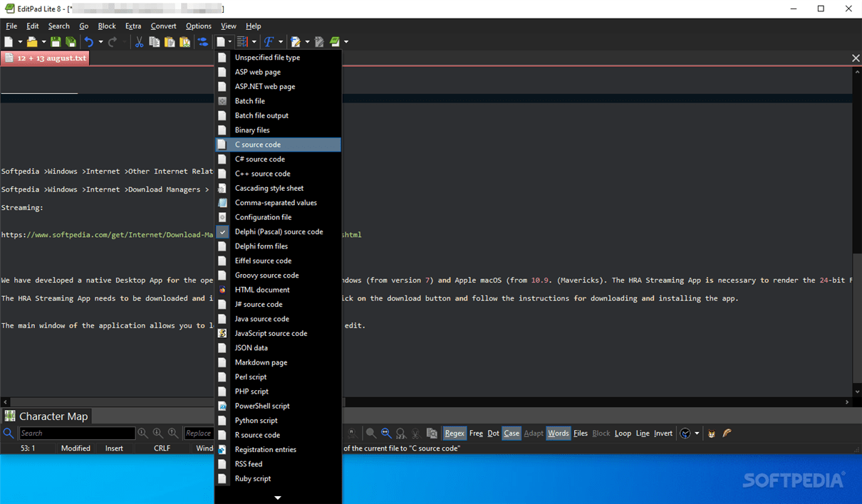Click the Paste clipboard icon
Image resolution: width=862 pixels, height=504 pixels.
point(170,41)
